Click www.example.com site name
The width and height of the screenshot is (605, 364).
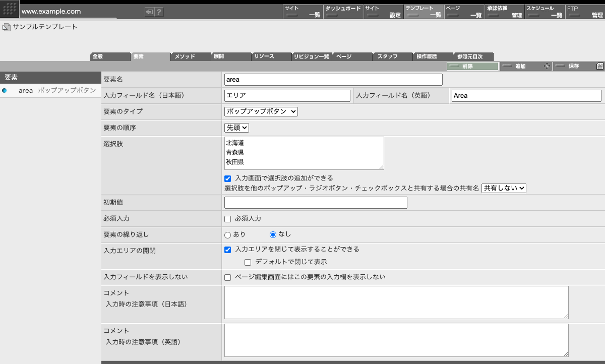pyautogui.click(x=51, y=11)
